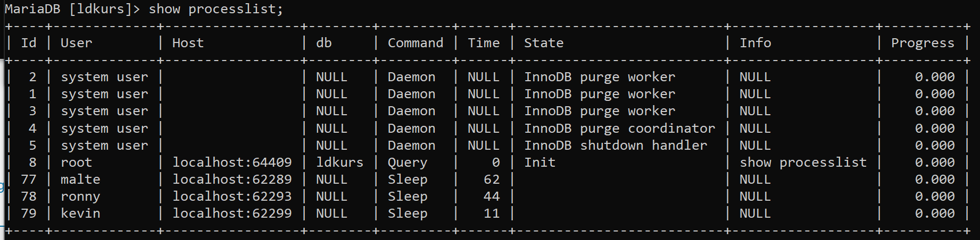Image resolution: width=980 pixels, height=240 pixels.
Task: Click the 'show processlist' Info cell
Action: click(x=803, y=163)
